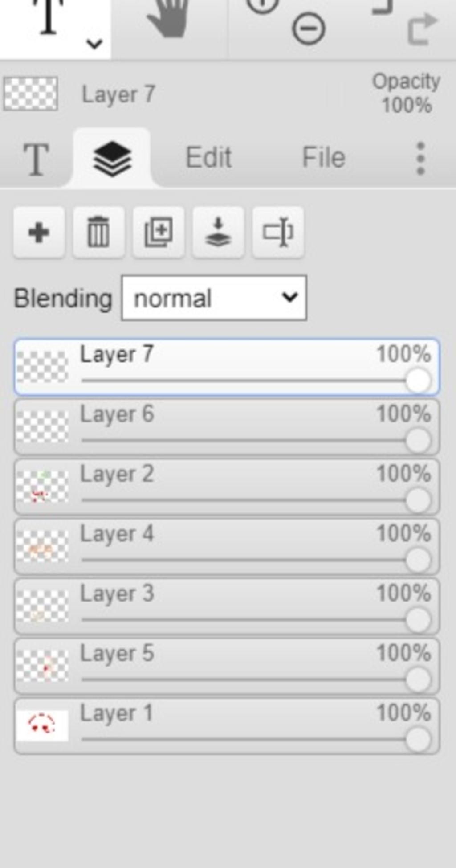Click the zoom out minus icon
456x868 pixels.
click(x=308, y=29)
